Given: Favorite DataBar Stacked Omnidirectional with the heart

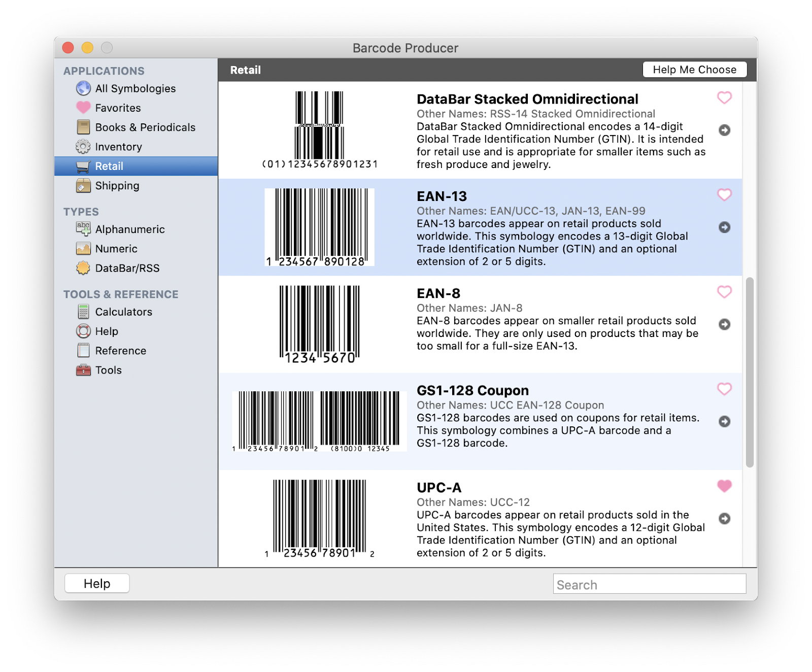Looking at the screenshot, I should click(725, 97).
